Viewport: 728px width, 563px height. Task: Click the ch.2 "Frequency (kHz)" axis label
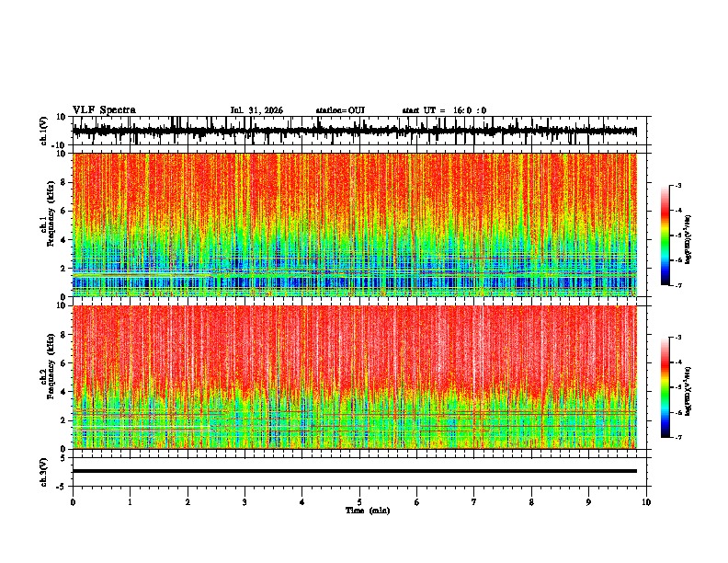pyautogui.click(x=51, y=366)
